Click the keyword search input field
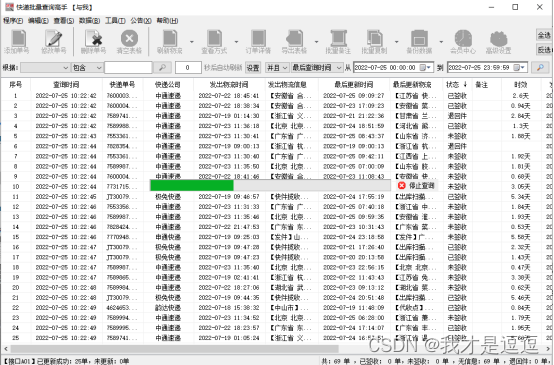Screen dimensions: 554x365 (x=128, y=67)
